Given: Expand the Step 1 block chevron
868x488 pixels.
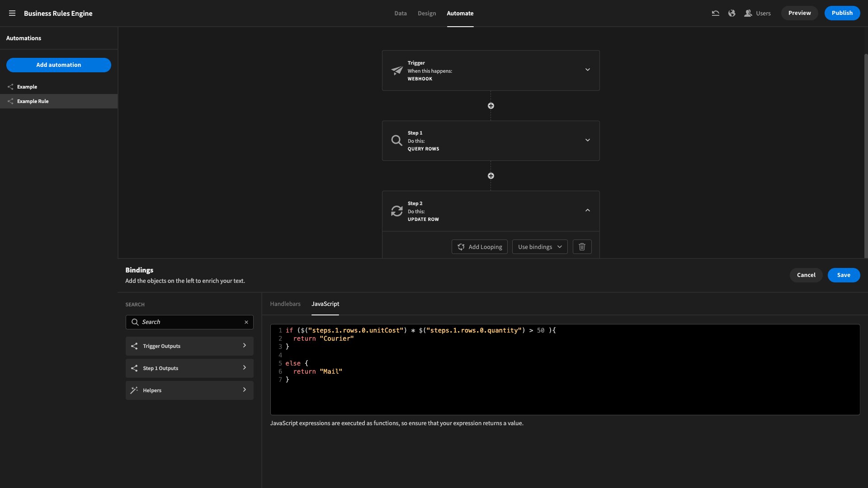Looking at the screenshot, I should (x=587, y=140).
